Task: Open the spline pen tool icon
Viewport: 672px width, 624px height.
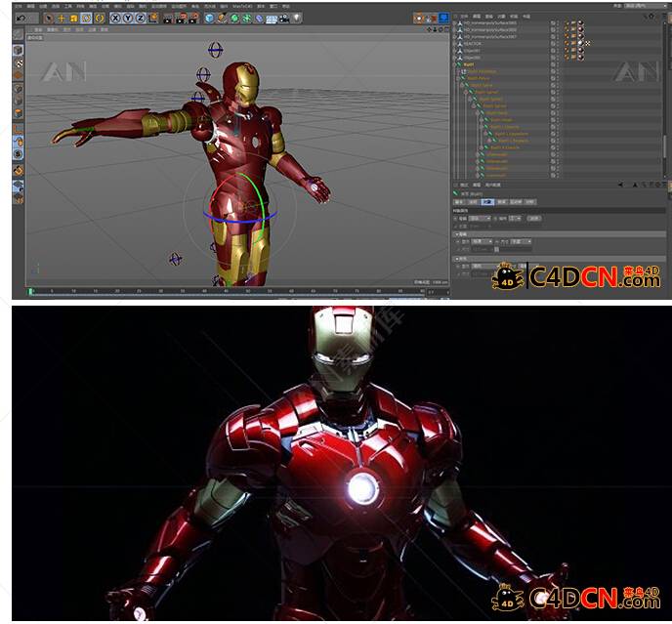Action: (x=222, y=18)
